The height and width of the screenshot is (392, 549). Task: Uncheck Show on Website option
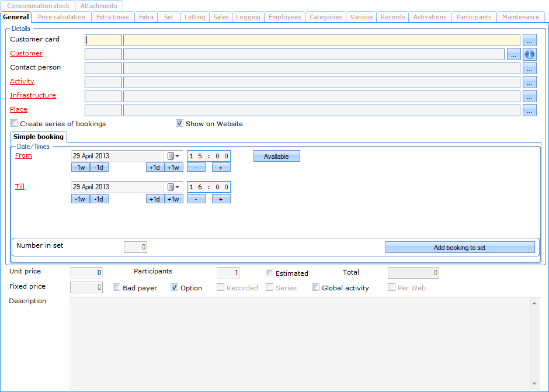[180, 124]
